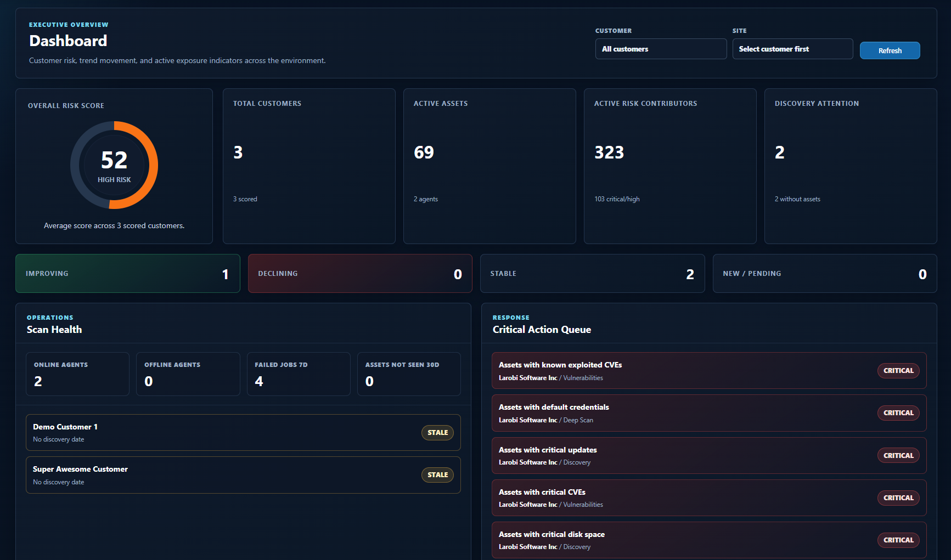The width and height of the screenshot is (951, 560).
Task: Click the STALE badge for Demo Customer 1
Action: (x=437, y=433)
